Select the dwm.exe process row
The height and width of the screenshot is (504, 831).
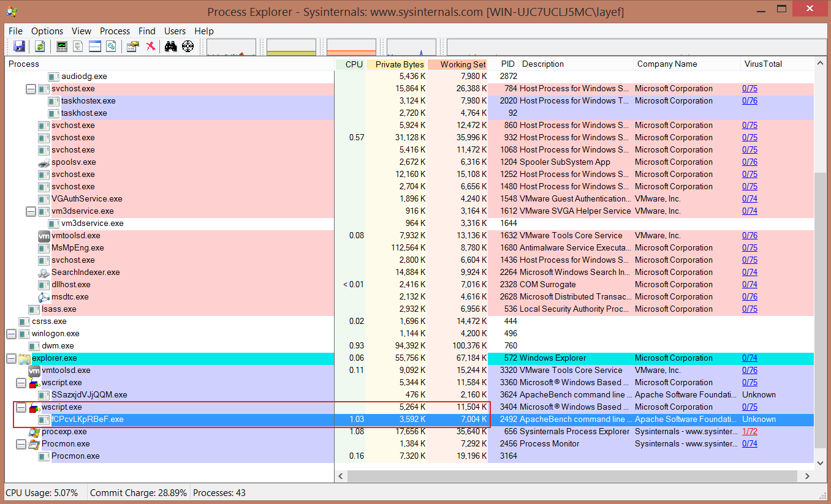(409, 346)
